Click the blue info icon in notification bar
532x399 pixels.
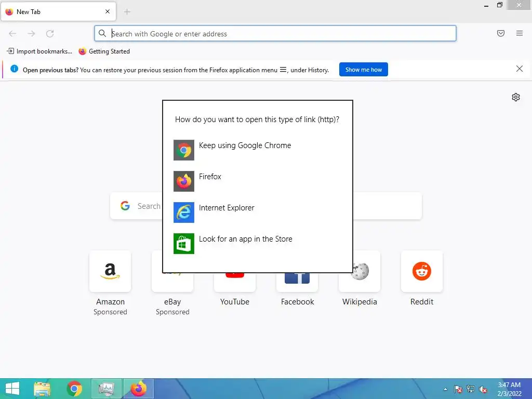click(14, 69)
